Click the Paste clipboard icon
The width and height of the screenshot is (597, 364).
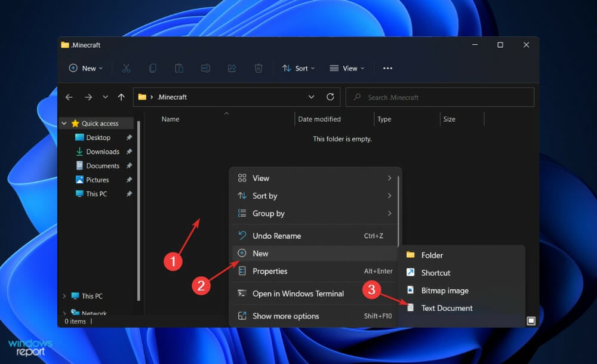tap(179, 69)
